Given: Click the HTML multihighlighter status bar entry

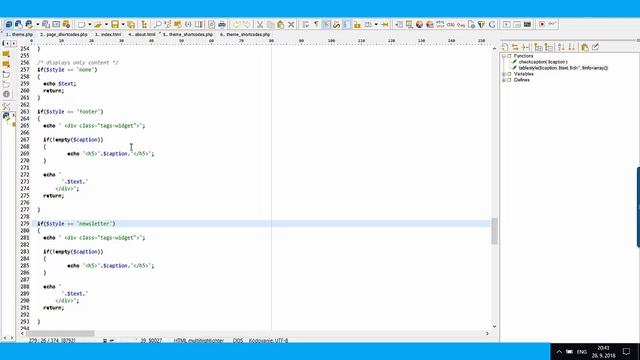Looking at the screenshot, I should point(199,340).
